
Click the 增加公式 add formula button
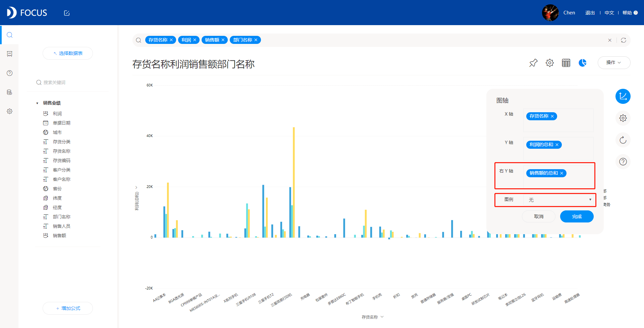(x=68, y=308)
